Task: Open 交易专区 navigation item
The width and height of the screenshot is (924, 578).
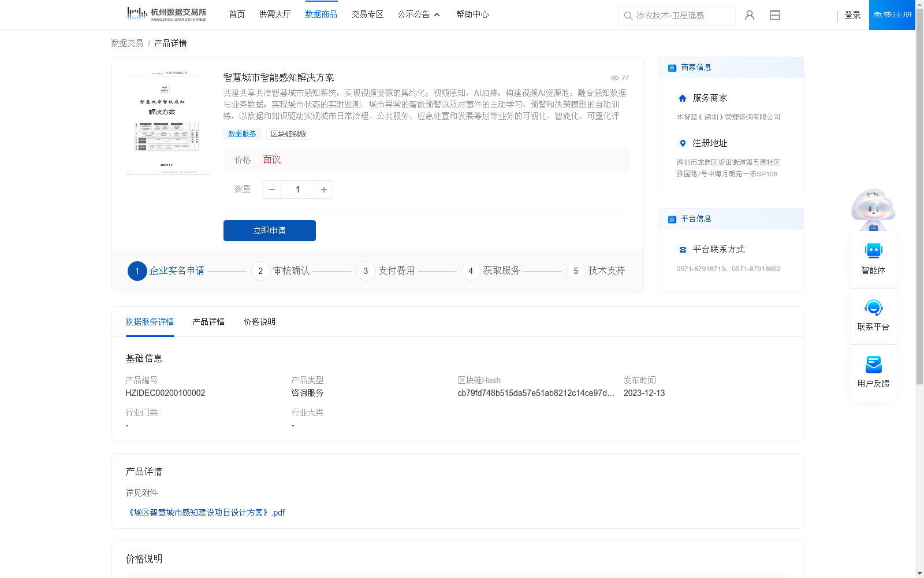Action: click(x=367, y=14)
